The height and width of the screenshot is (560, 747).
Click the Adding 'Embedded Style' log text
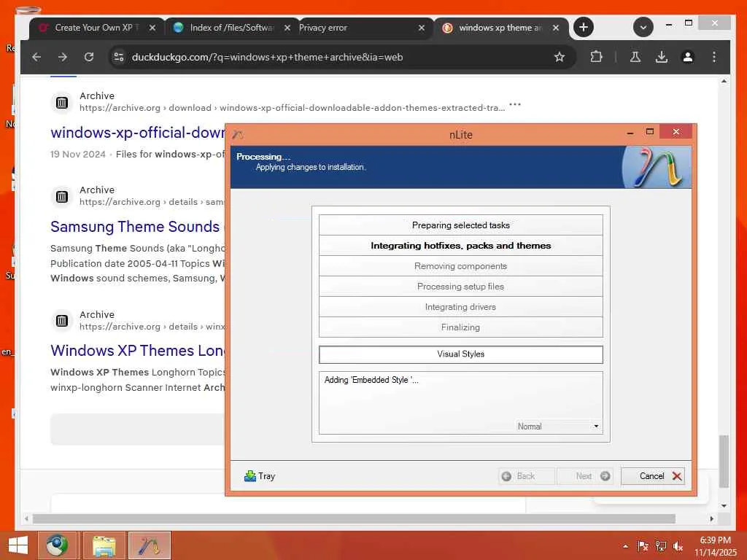point(371,380)
